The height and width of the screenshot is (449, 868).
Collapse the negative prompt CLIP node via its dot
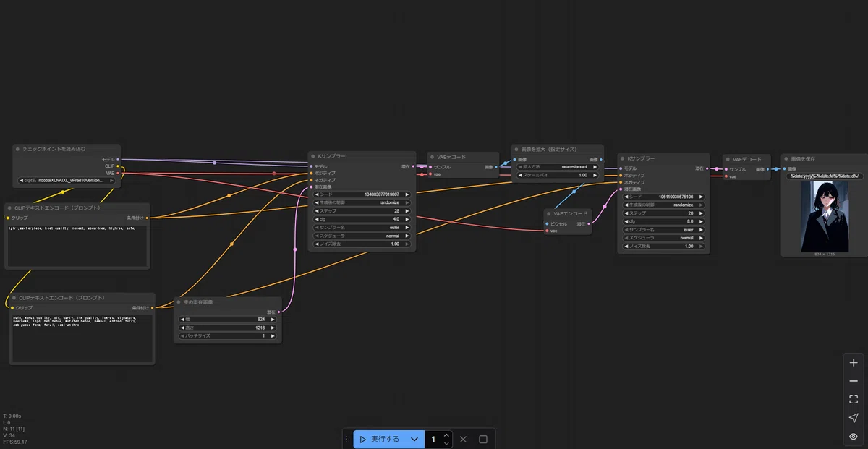pos(14,298)
